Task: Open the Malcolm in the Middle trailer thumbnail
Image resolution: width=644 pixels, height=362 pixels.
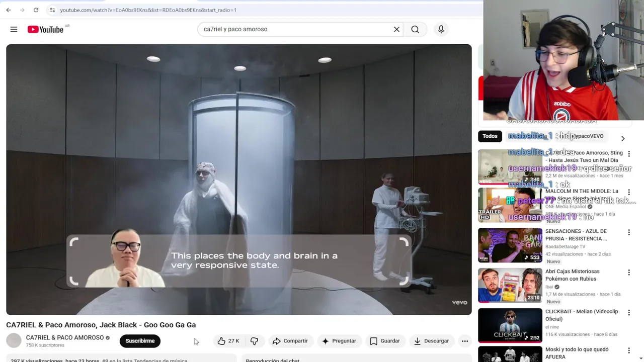Action: (510, 205)
